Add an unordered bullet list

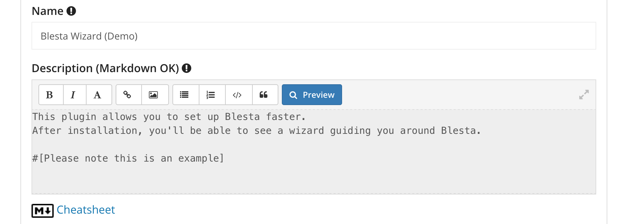tap(184, 95)
